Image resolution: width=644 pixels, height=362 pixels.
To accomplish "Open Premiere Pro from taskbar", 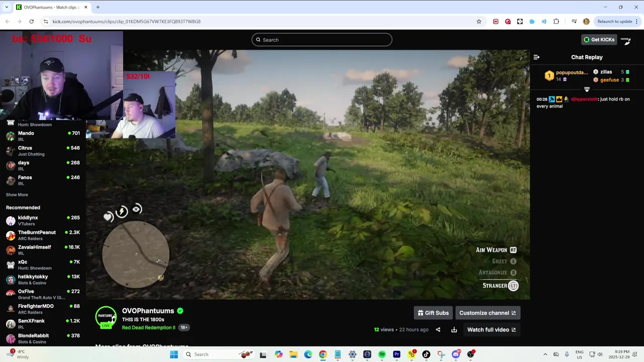I will pyautogui.click(x=396, y=354).
